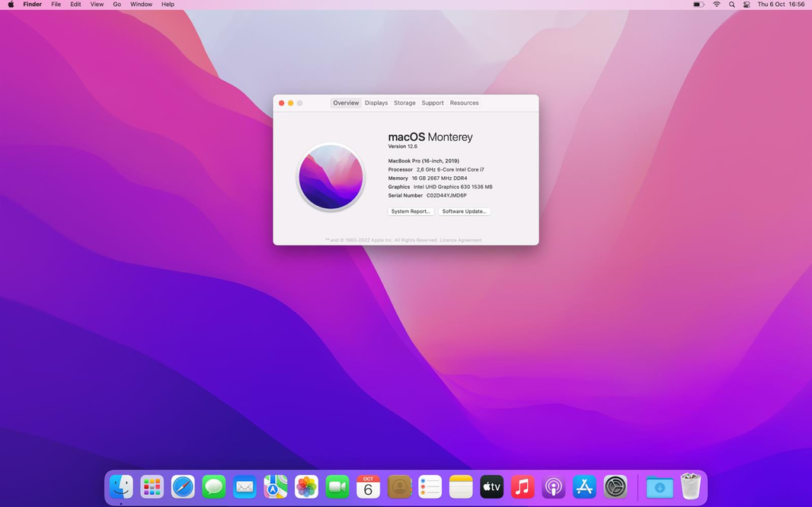Image resolution: width=812 pixels, height=507 pixels.
Task: Click the Version 12.6 text
Action: (x=402, y=146)
